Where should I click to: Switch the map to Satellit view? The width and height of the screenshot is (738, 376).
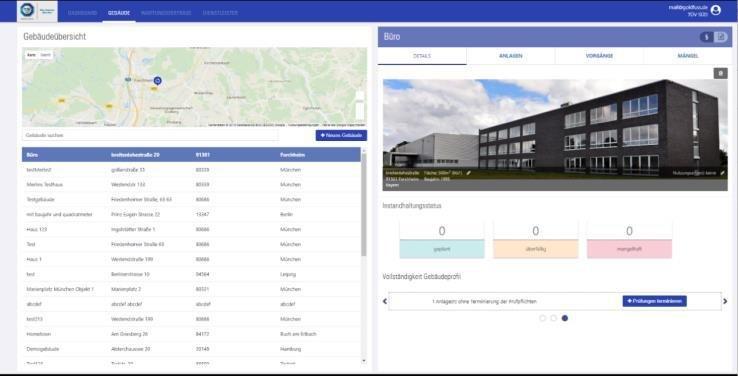(x=46, y=55)
